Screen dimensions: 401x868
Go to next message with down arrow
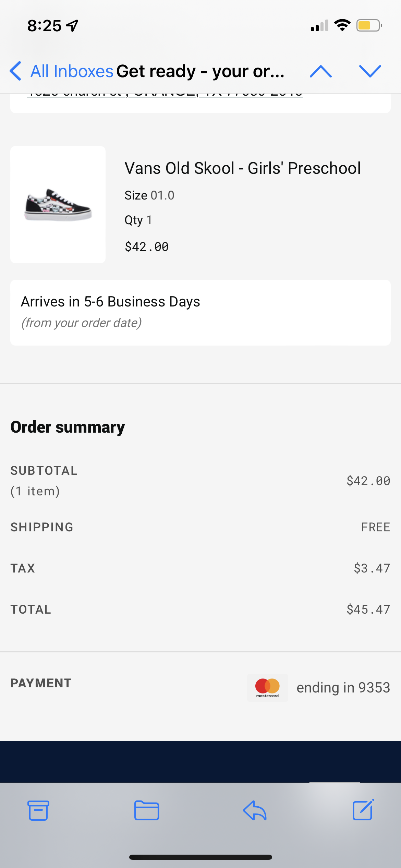coord(370,71)
